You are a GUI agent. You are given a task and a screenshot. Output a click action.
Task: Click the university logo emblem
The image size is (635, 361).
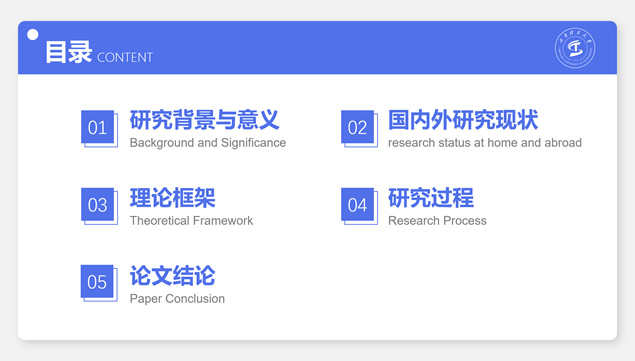[575, 48]
